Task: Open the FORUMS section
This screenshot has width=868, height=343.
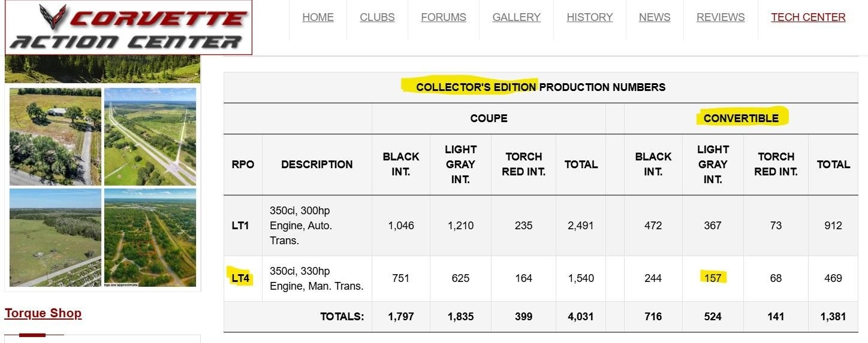Action: tap(443, 17)
